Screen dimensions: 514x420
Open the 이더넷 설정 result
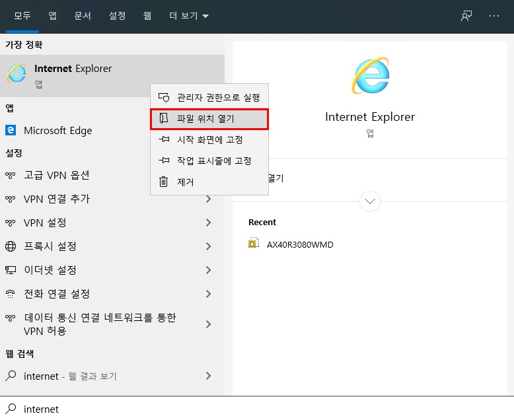click(x=112, y=270)
